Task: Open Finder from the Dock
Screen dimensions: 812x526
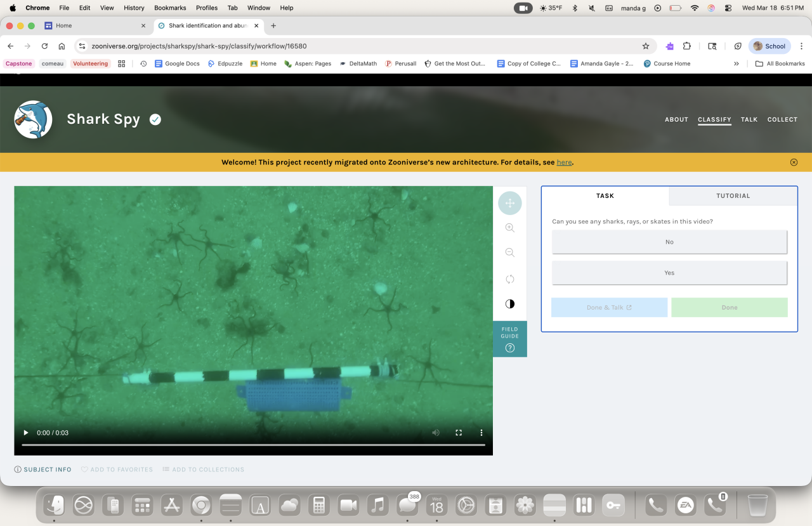Action: pos(55,505)
